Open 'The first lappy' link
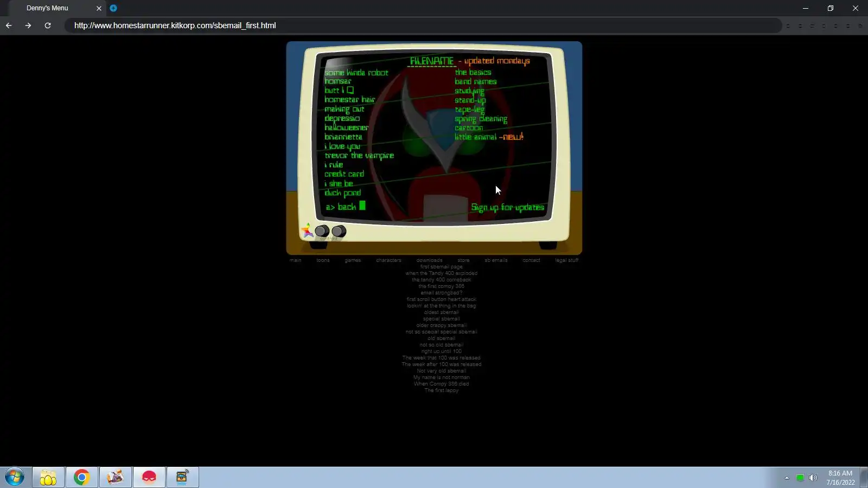 (x=442, y=390)
